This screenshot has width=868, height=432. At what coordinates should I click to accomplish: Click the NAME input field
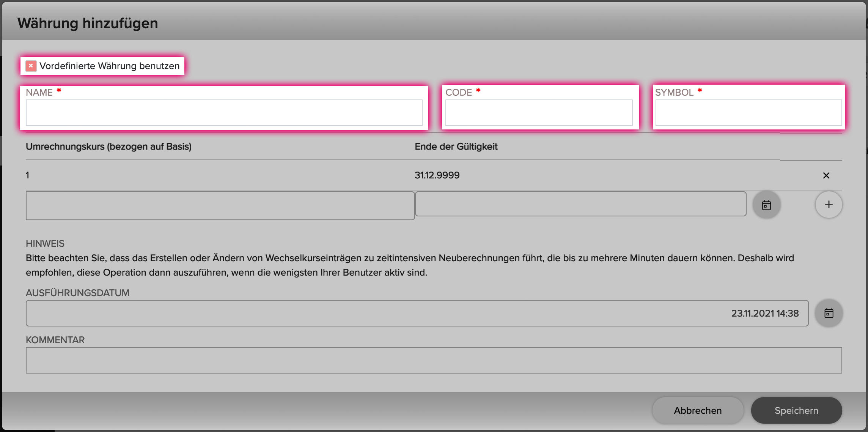[x=224, y=113]
